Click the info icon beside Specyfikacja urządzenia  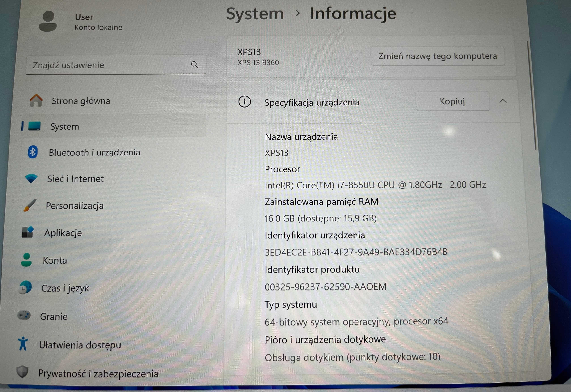(244, 102)
